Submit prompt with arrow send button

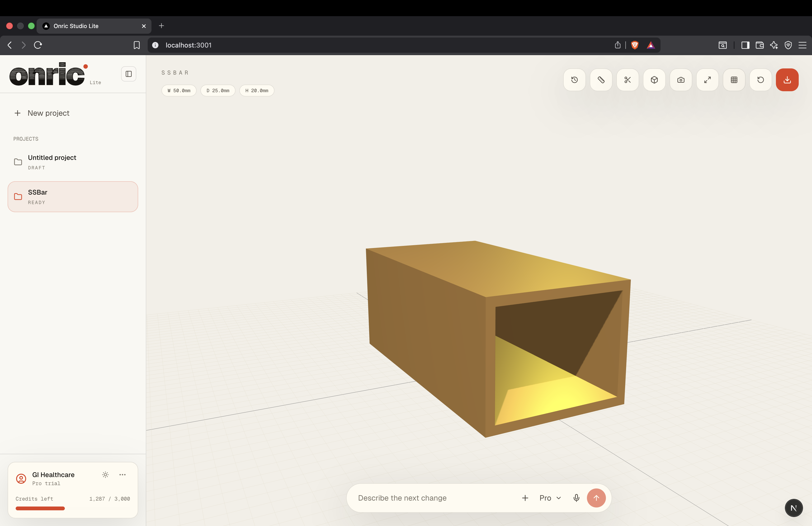[596, 498]
